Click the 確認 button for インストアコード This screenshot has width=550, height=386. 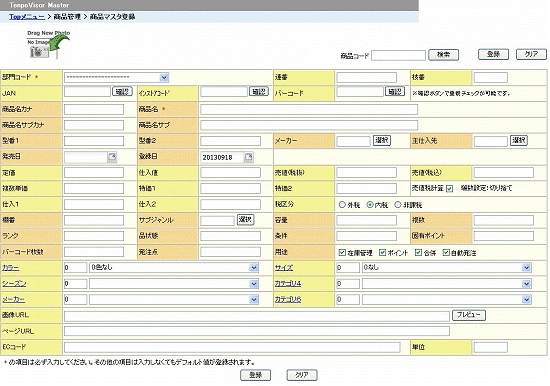(259, 92)
